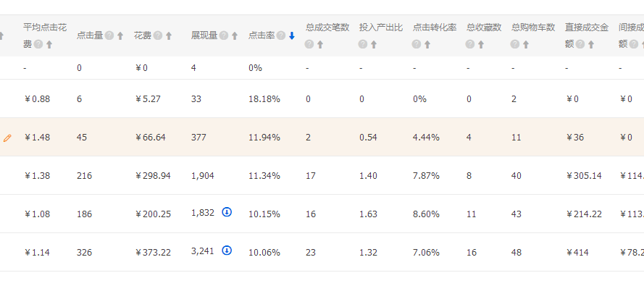The image size is (644, 286).
Task: Click the help icon under 点击转化率
Action: pyautogui.click(x=417, y=44)
